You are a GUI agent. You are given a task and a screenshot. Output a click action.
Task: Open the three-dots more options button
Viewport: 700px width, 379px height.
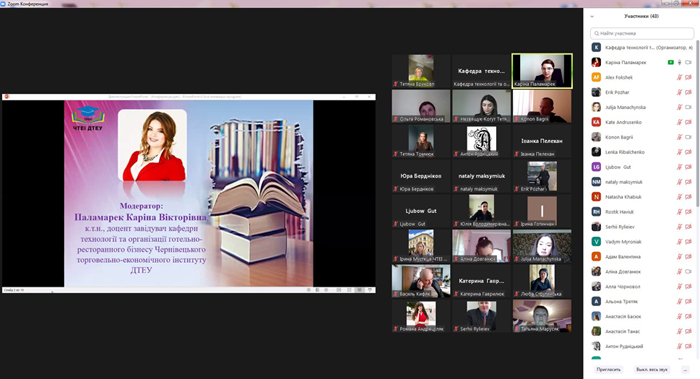tap(685, 370)
